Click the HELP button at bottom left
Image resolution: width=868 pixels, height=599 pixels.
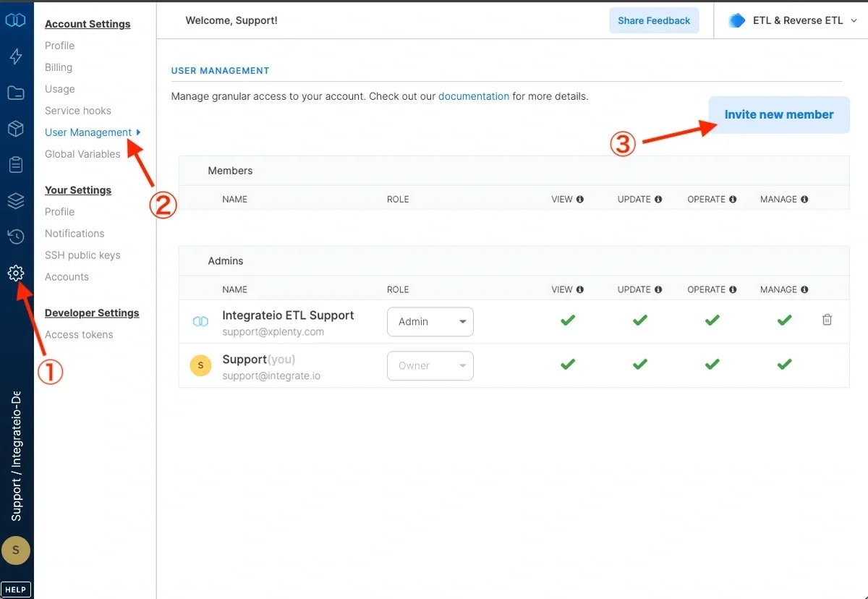(x=16, y=589)
